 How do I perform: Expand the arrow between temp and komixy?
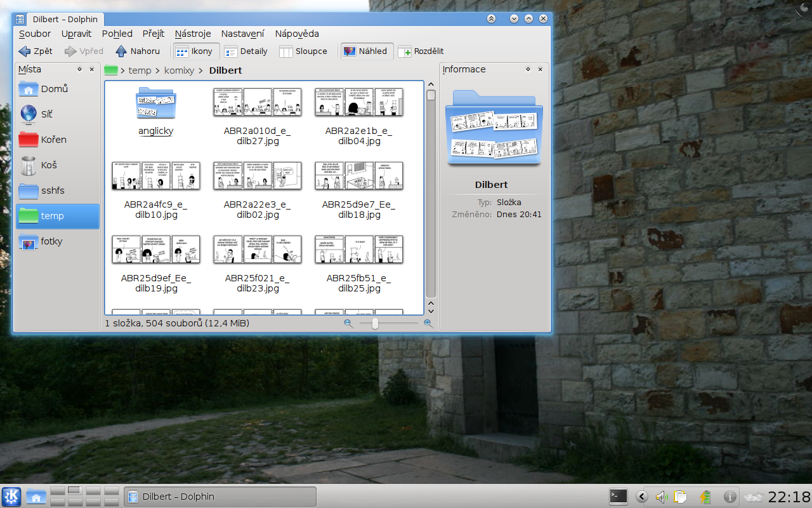pos(157,70)
